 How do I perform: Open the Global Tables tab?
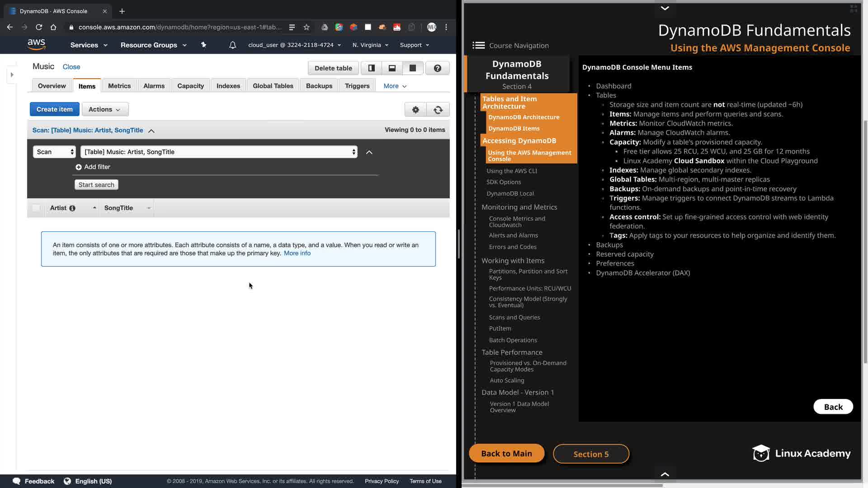[x=273, y=86]
